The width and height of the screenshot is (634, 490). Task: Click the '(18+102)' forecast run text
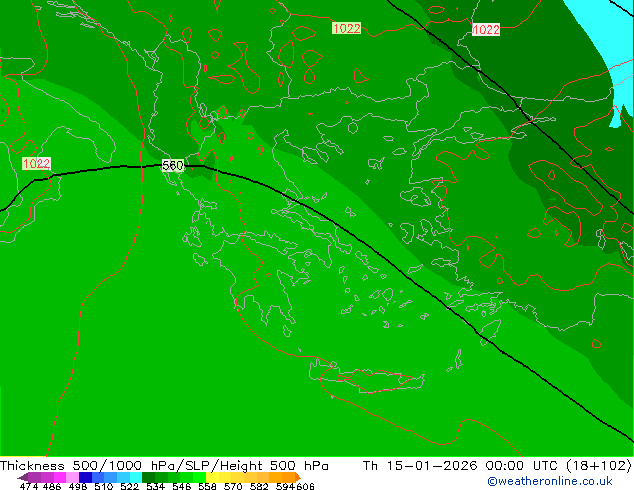tap(598, 465)
